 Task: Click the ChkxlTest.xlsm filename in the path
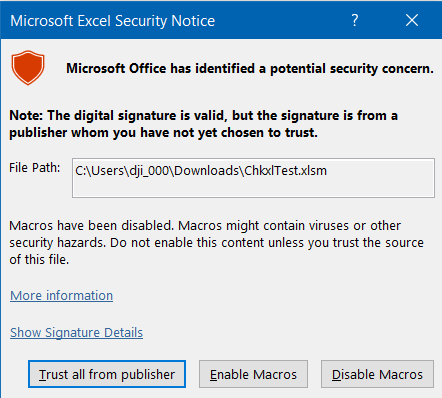click(x=286, y=171)
